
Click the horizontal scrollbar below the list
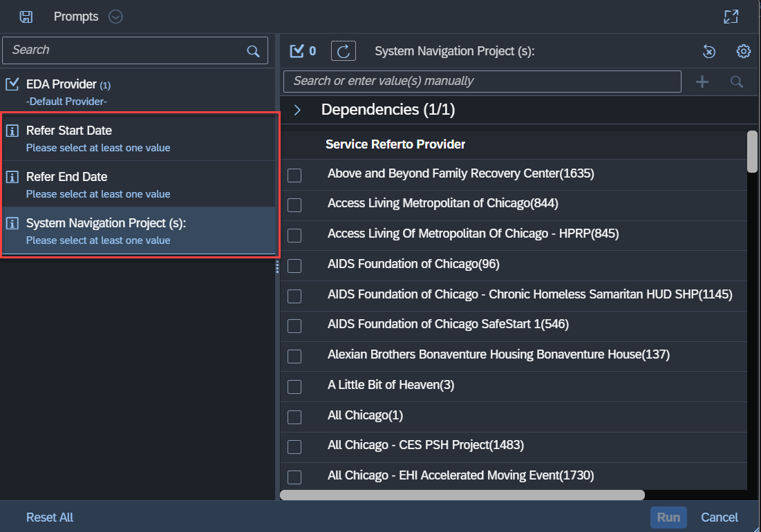coord(462,495)
